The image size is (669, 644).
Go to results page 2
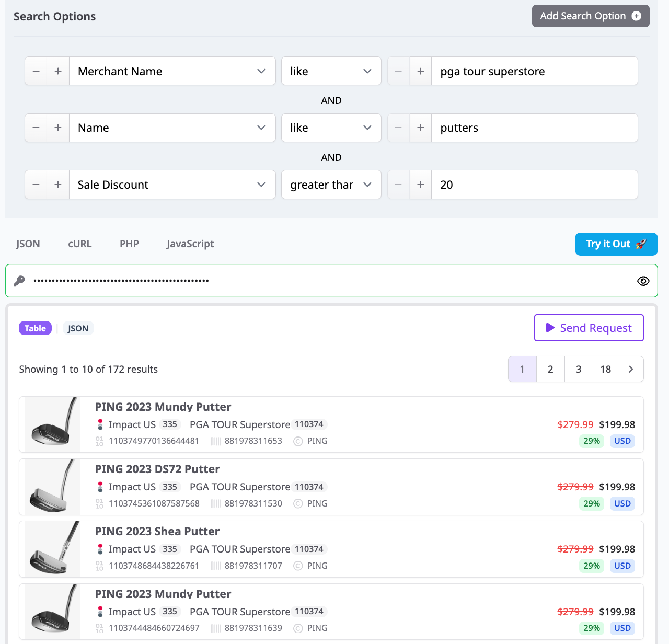[x=550, y=370]
